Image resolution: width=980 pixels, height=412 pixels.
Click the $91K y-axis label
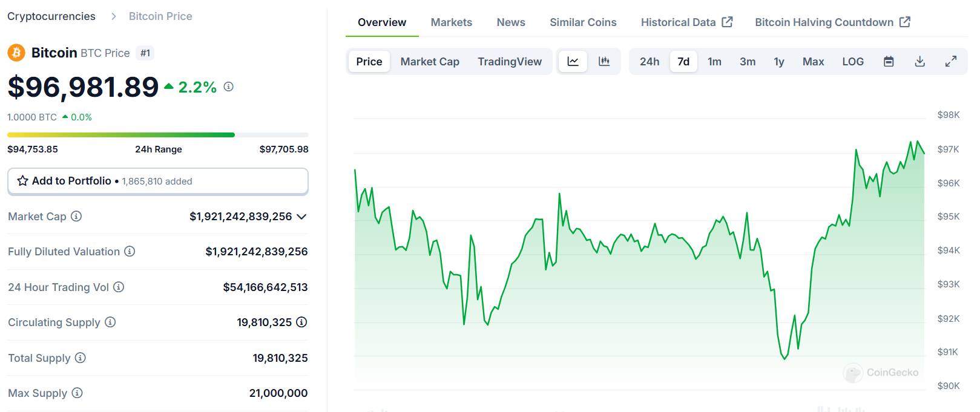pos(947,352)
